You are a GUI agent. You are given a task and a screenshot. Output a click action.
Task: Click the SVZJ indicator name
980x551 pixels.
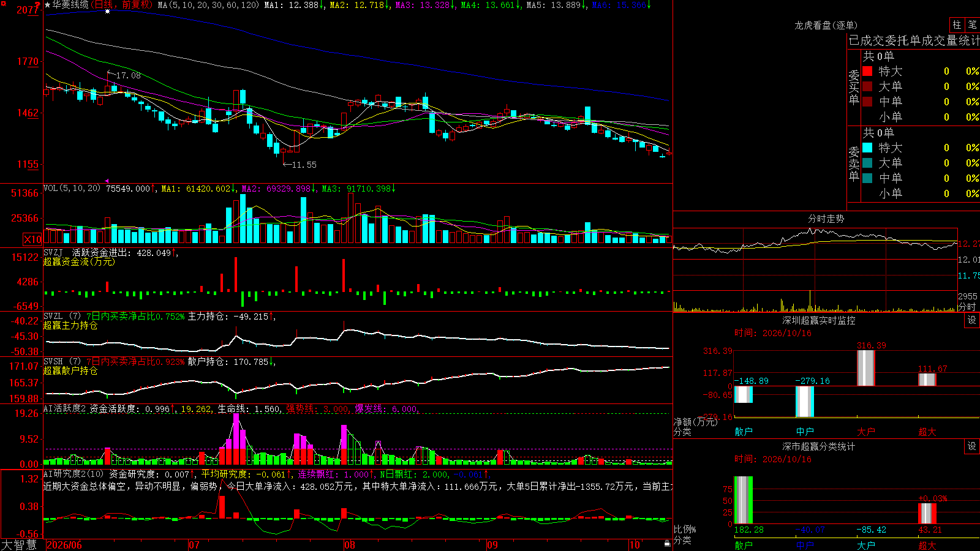53,252
